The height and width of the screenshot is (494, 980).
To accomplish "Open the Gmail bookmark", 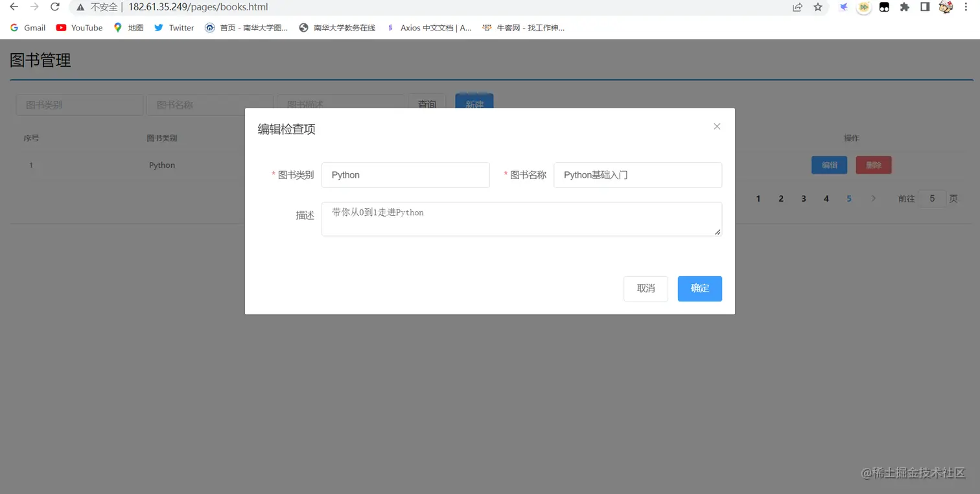I will [x=28, y=28].
